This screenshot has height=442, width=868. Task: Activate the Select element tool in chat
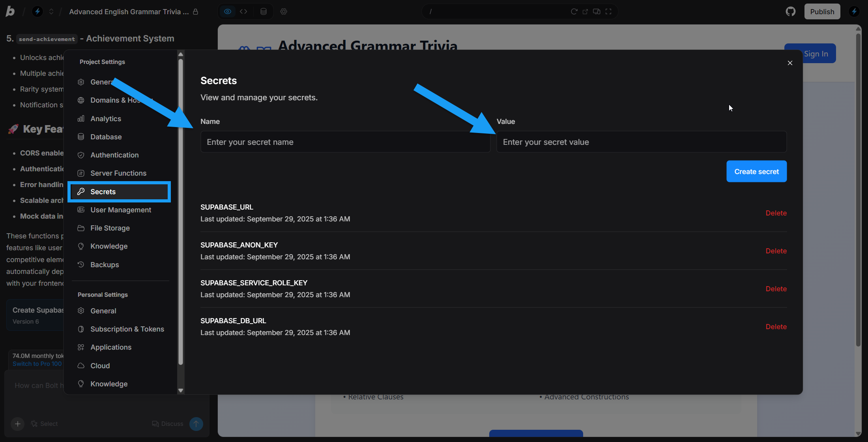44,424
